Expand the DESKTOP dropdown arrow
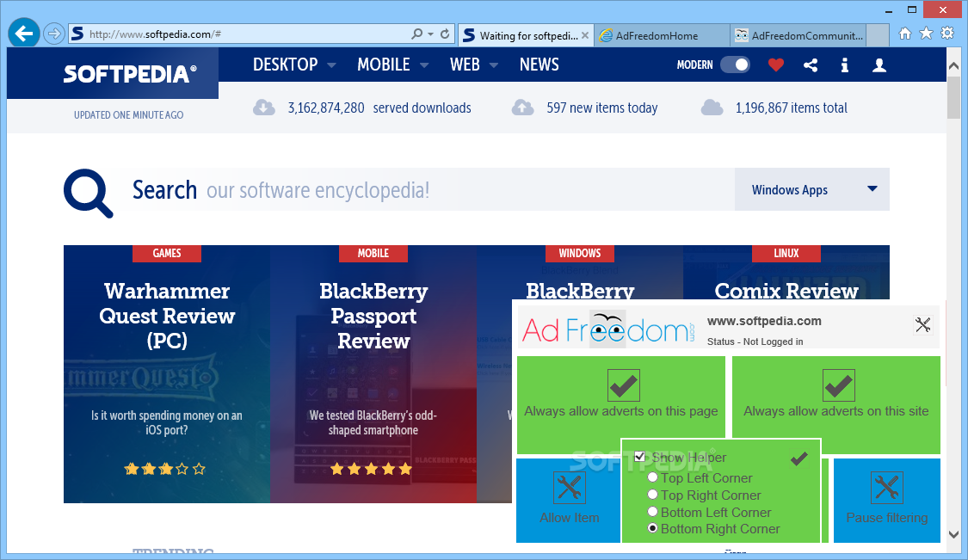This screenshot has height=560, width=968. click(x=331, y=65)
